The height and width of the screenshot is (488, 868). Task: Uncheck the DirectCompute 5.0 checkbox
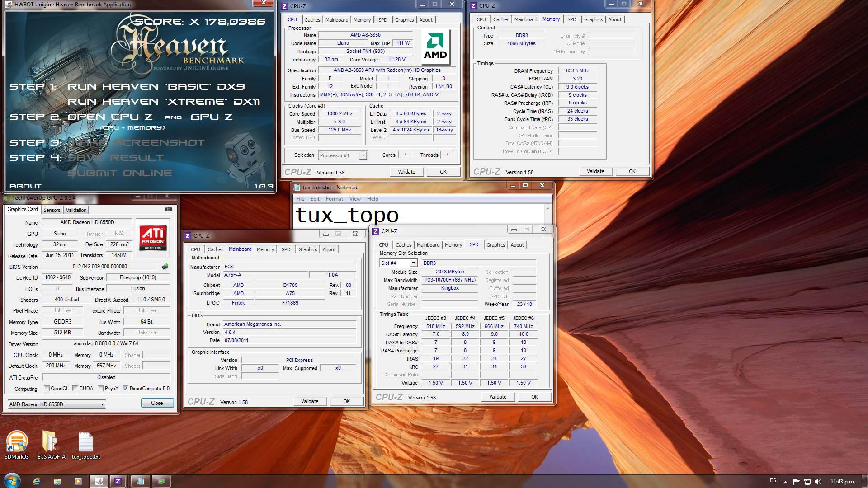click(x=125, y=389)
